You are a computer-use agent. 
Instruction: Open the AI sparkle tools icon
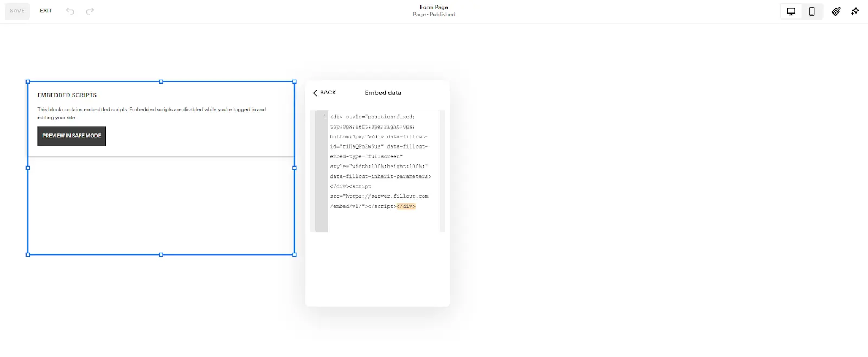(856, 11)
